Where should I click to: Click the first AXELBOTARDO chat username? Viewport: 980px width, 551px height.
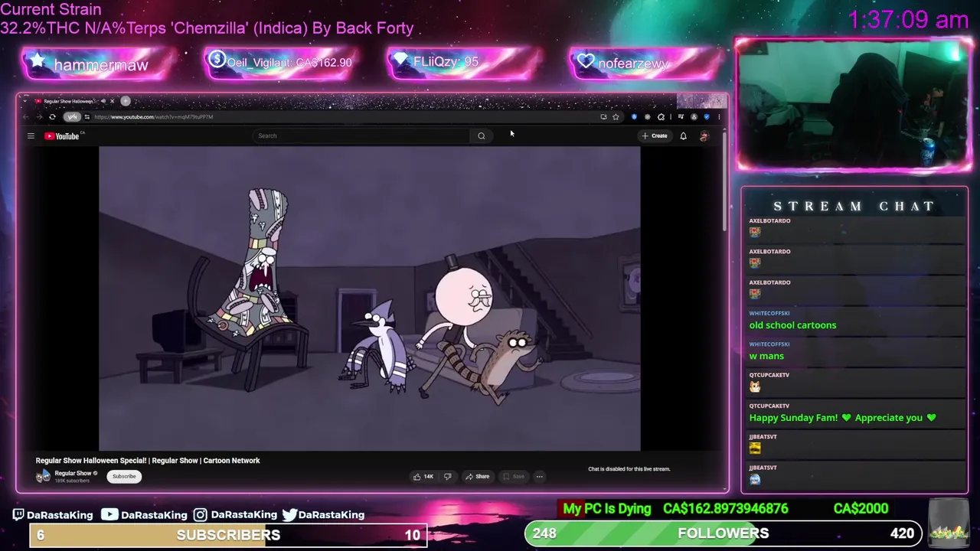click(769, 221)
